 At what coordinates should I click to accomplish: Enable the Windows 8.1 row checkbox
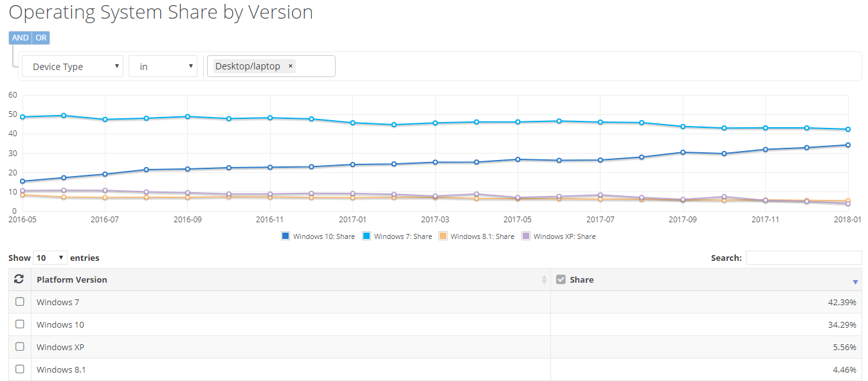(x=20, y=369)
